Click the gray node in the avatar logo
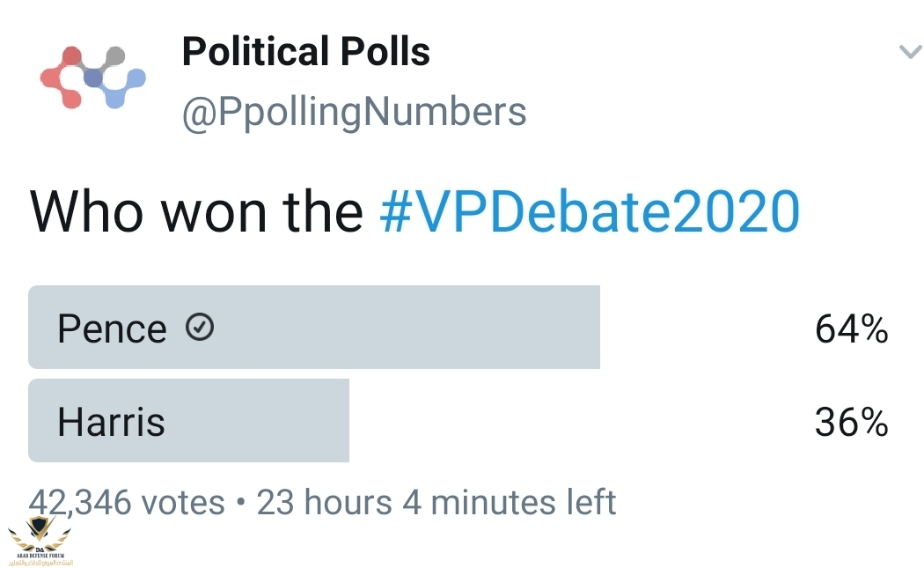924x568 pixels. [x=114, y=56]
